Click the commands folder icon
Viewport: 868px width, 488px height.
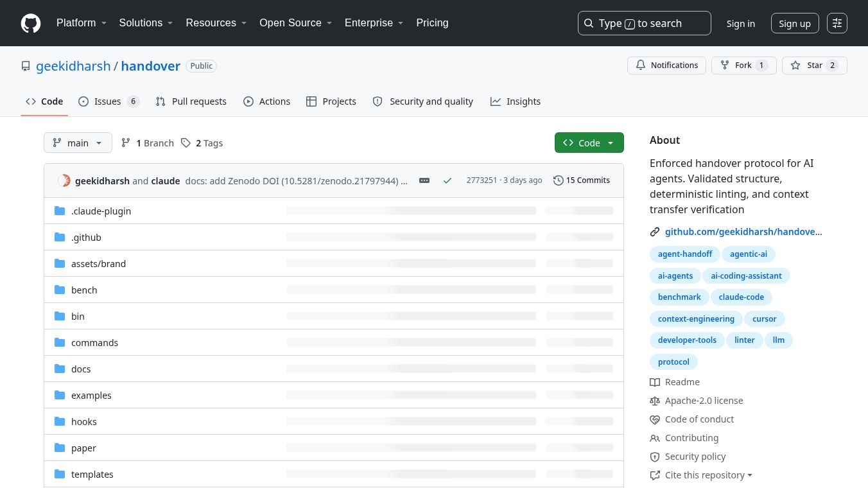[x=60, y=342]
